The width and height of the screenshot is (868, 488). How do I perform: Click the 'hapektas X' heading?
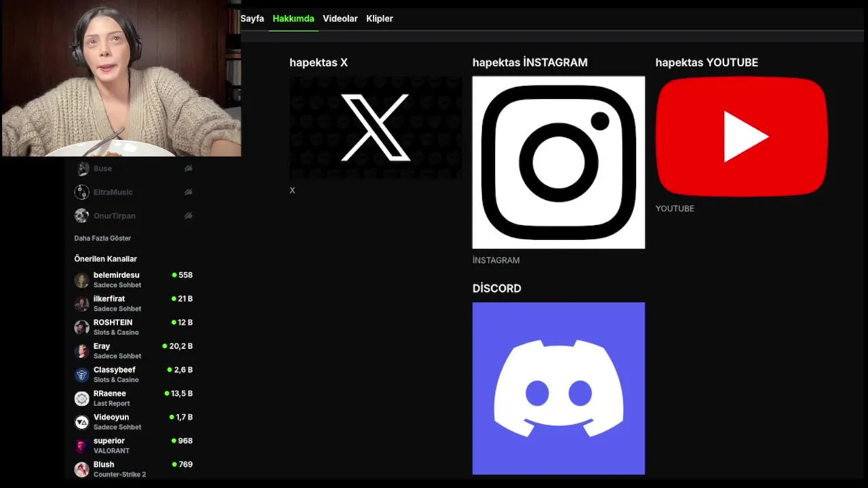click(318, 62)
